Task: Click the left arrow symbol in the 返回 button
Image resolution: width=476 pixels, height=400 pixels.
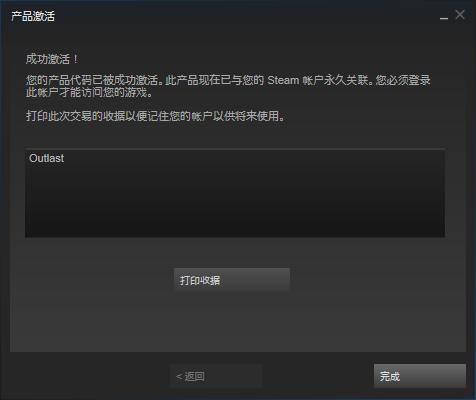Action: [x=179, y=376]
